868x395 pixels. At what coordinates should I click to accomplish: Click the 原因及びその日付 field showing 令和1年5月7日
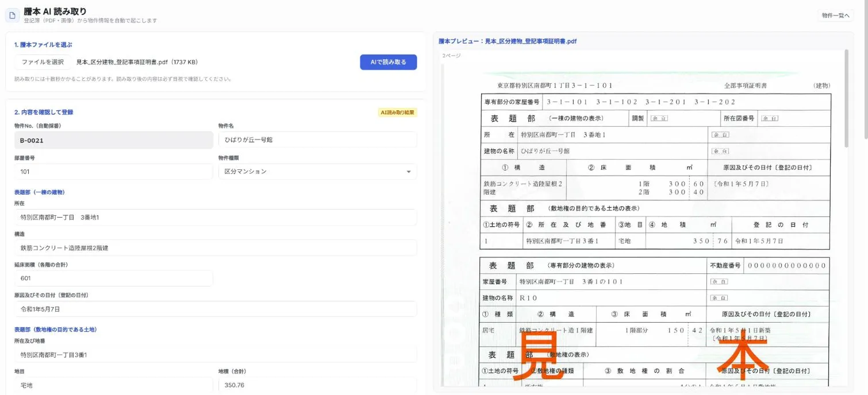(216, 309)
